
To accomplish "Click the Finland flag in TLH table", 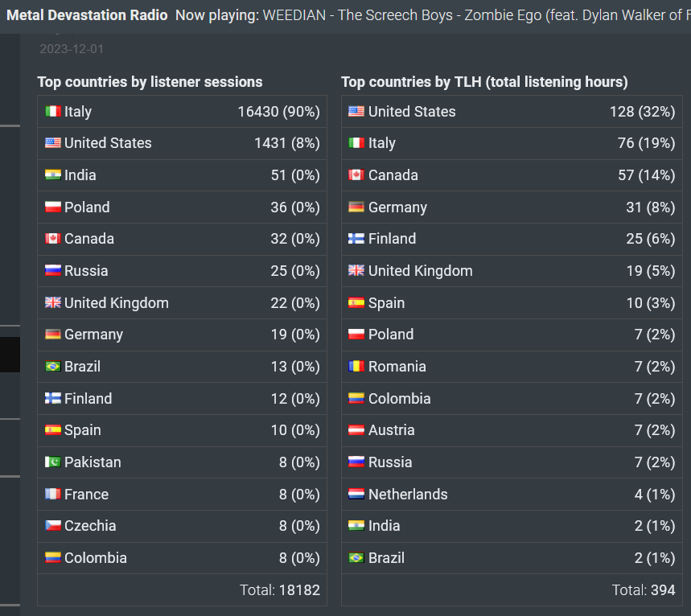I will tap(356, 238).
